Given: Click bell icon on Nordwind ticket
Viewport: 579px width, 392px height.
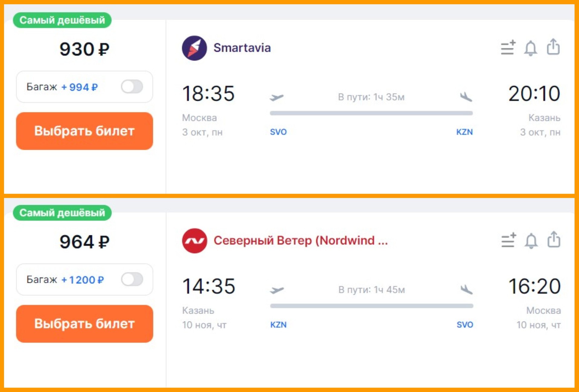Looking at the screenshot, I should tap(531, 241).
